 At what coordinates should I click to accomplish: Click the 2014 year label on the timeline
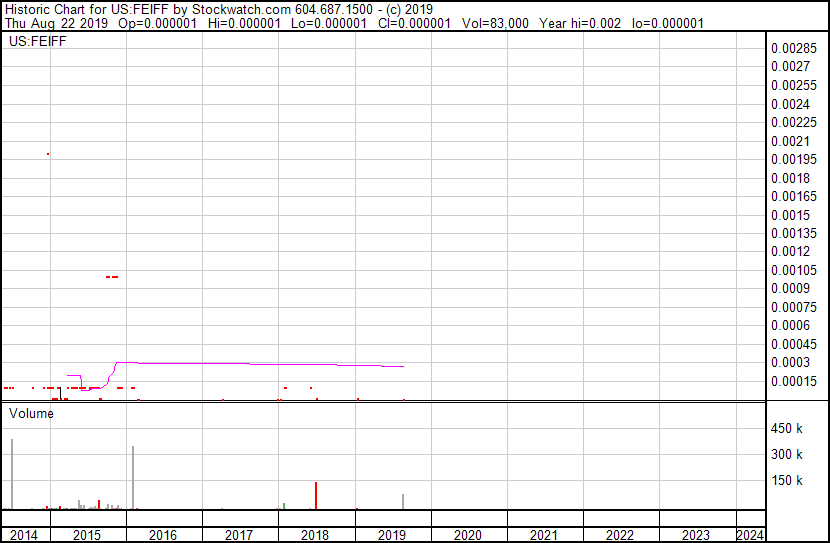24,535
